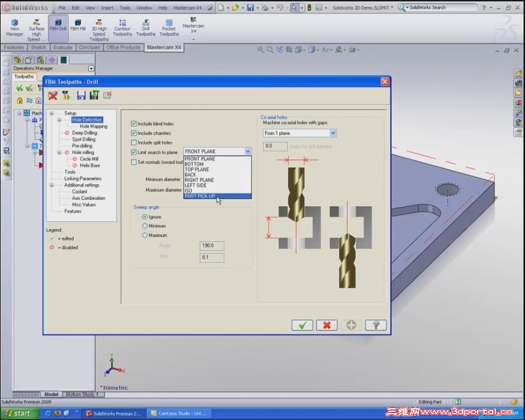
Task: Switch to the Evaluate tab
Action: [62, 47]
